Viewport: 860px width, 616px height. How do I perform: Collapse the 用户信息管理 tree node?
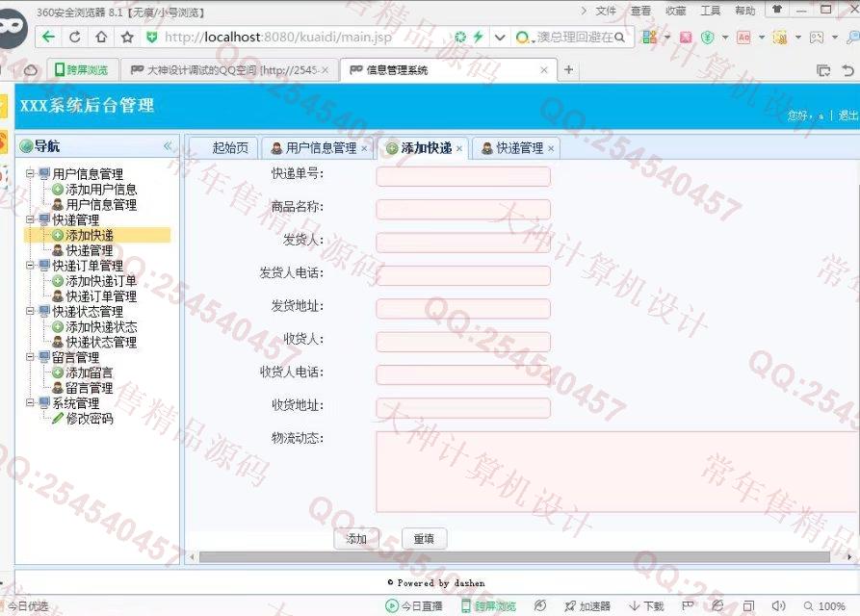click(30, 173)
